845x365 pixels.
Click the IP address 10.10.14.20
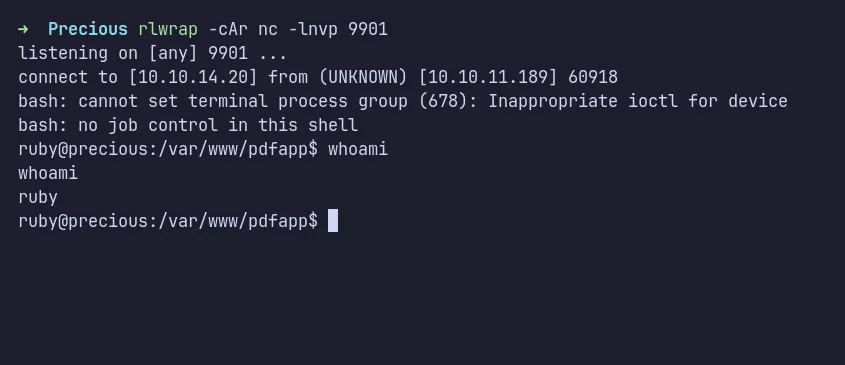point(193,77)
